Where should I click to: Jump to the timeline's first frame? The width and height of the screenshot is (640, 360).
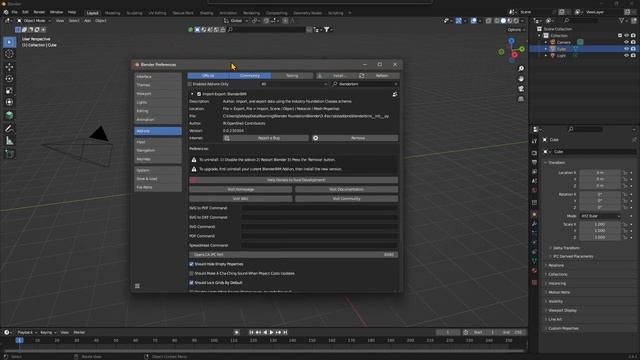point(251,332)
